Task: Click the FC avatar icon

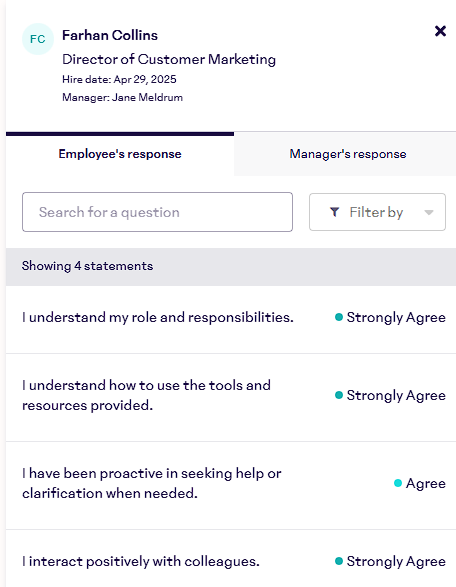Action: [38, 39]
